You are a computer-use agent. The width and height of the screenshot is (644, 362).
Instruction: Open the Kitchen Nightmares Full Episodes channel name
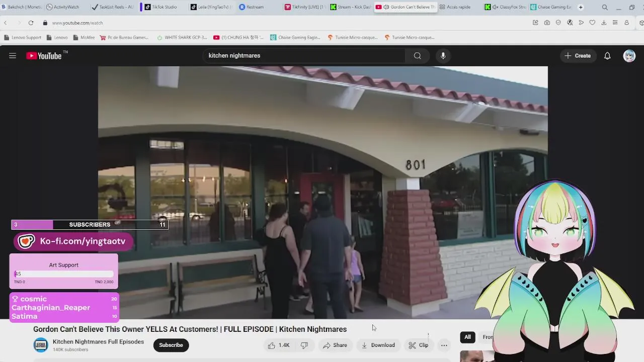pos(98,342)
